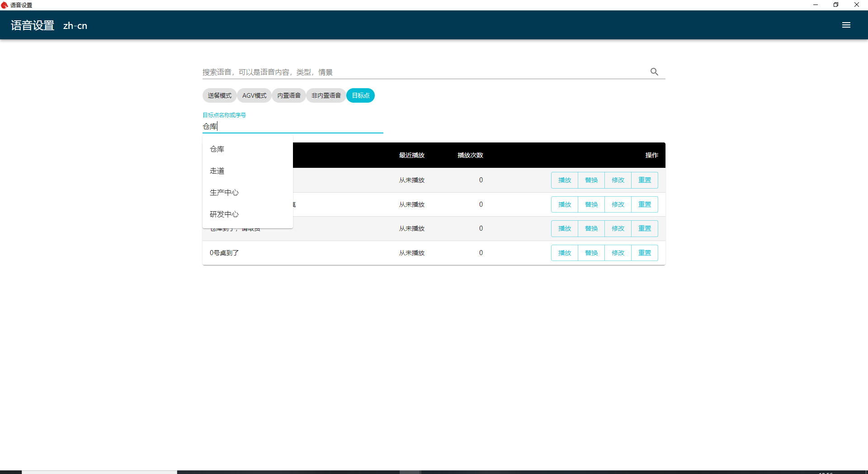Screen dimensions: 868x474
Task: Pick 生产中心 from the dropdown list
Action: click(x=224, y=193)
